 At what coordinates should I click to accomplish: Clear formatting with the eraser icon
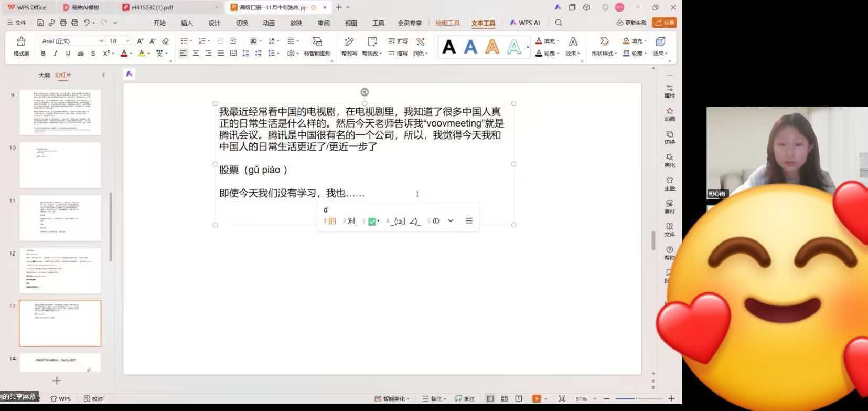[x=165, y=41]
